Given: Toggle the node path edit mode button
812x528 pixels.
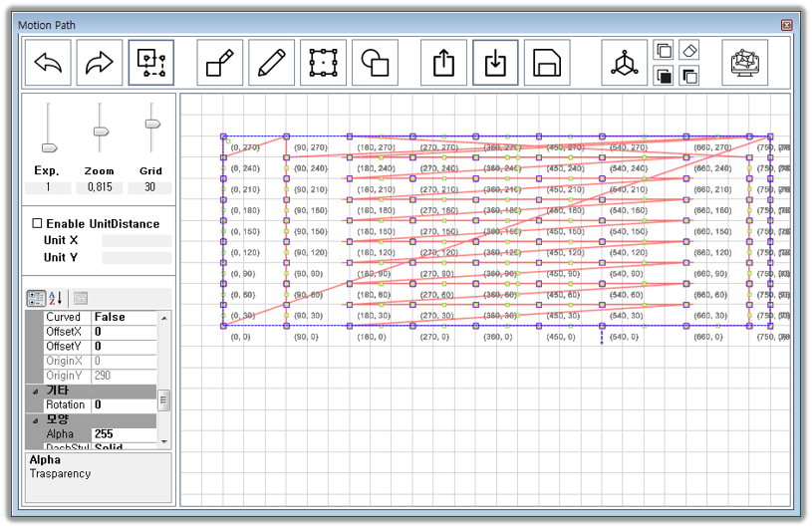Looking at the screenshot, I should coord(151,63).
